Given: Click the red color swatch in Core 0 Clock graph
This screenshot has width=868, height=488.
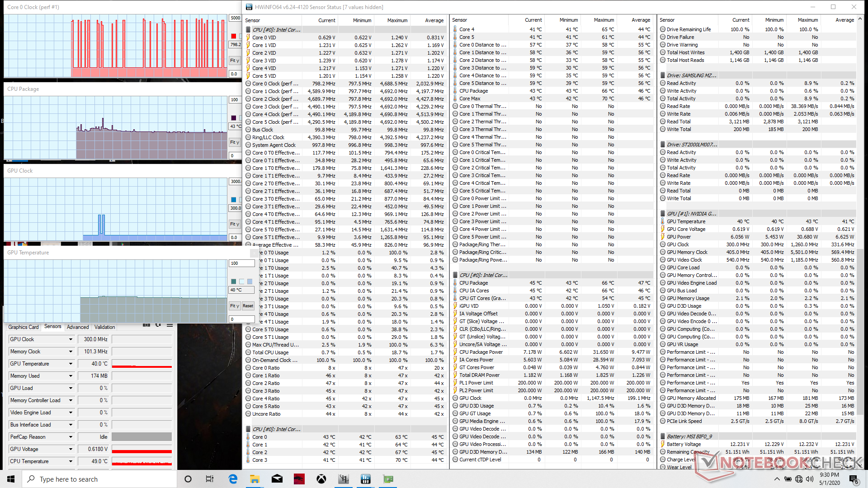Looking at the screenshot, I should point(234,36).
